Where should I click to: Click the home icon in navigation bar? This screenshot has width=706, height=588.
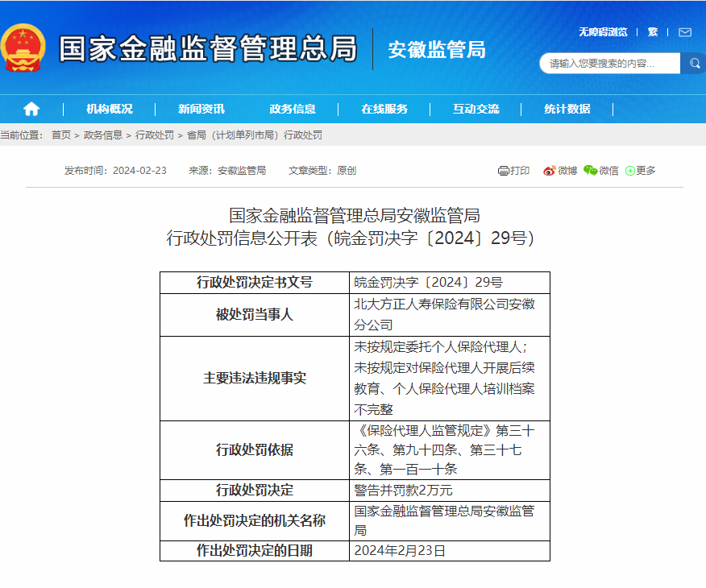[x=31, y=109]
